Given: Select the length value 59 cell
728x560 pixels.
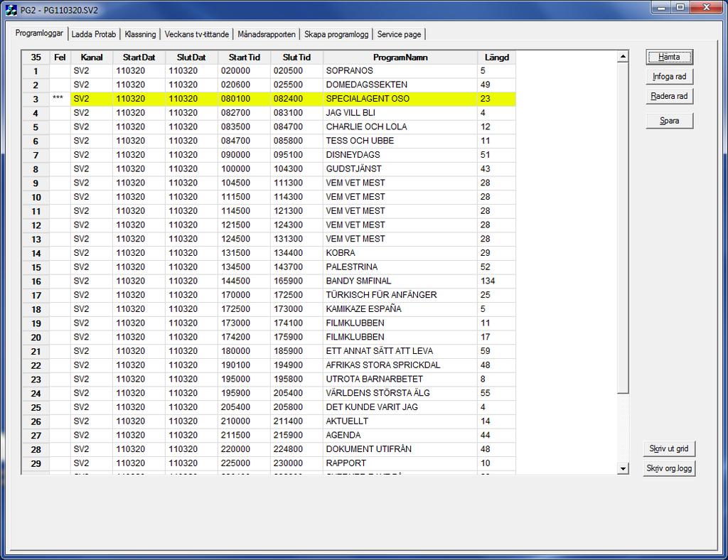Looking at the screenshot, I should [x=497, y=351].
